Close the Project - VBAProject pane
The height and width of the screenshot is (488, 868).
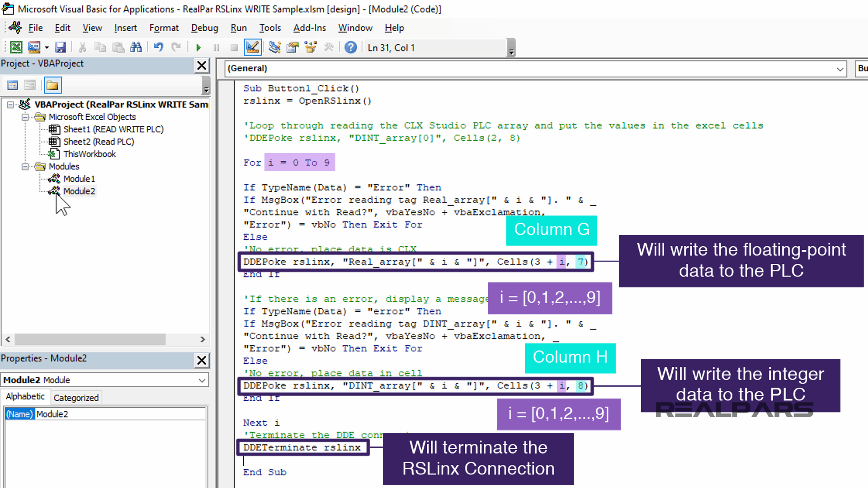tap(202, 66)
